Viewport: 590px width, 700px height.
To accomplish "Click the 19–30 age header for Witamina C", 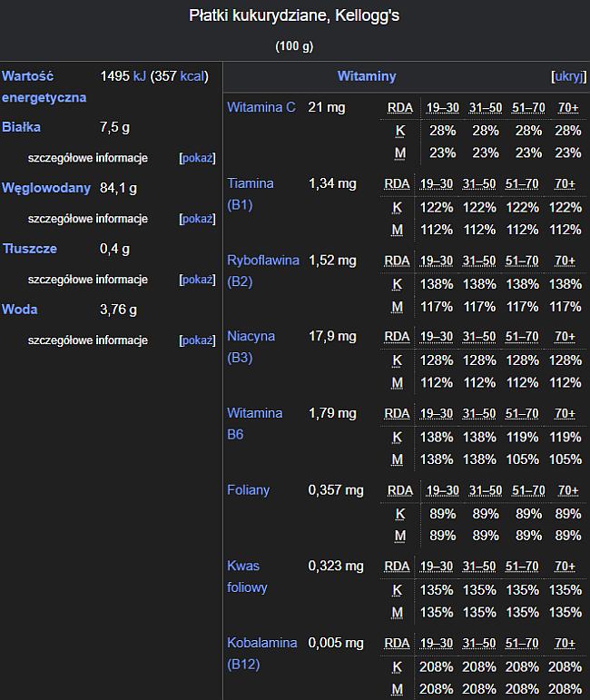I will 443,108.
